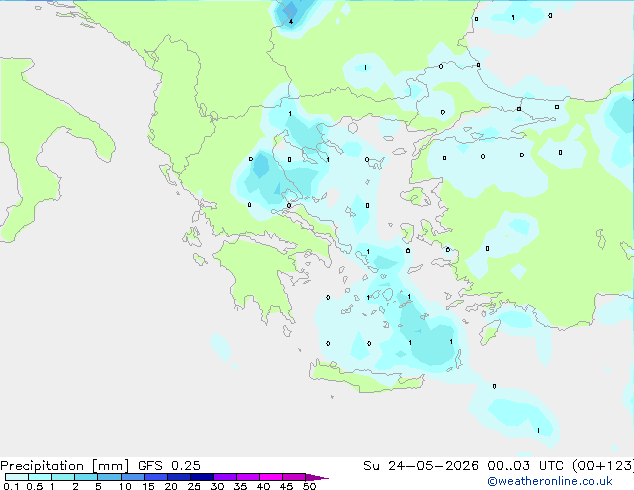Click the '50' legend scale label
This screenshot has height=490, width=634.
309,486
